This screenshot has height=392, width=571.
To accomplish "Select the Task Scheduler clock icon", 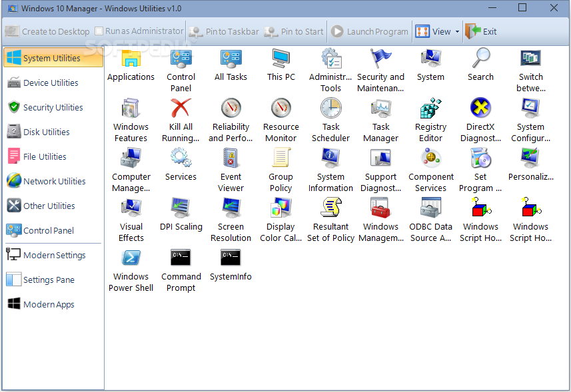I will click(x=330, y=108).
